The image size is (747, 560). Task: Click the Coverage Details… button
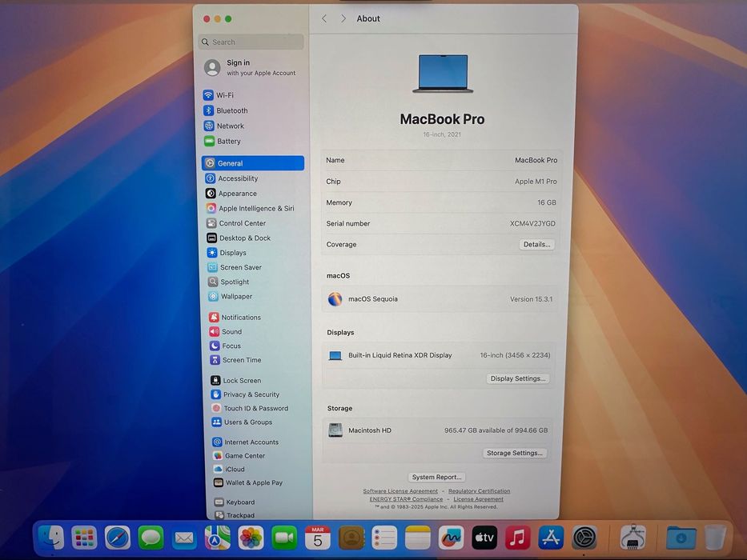(x=536, y=244)
